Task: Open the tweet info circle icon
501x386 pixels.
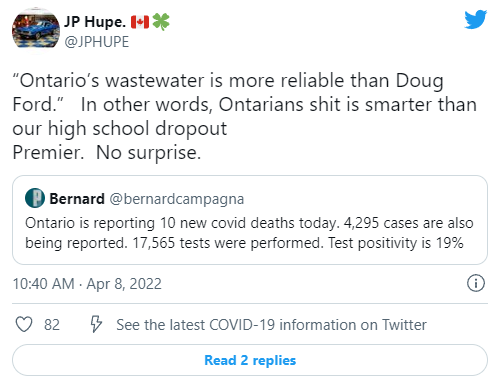Action: pos(476,283)
